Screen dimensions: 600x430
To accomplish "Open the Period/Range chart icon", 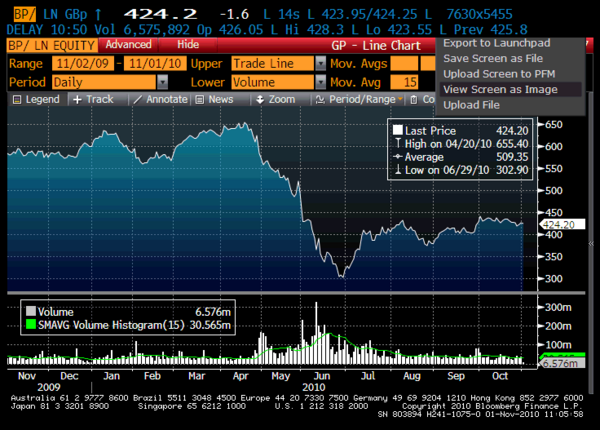I will pos(320,99).
